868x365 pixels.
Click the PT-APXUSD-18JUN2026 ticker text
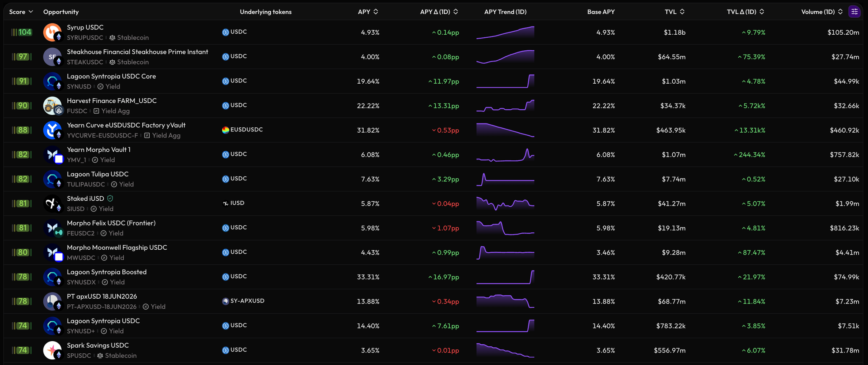point(102,307)
